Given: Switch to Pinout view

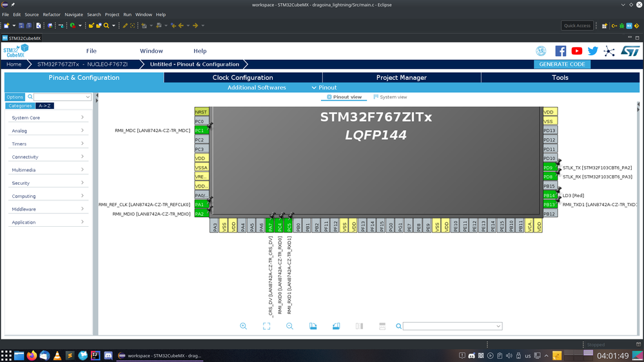Looking at the screenshot, I should coord(344,97).
